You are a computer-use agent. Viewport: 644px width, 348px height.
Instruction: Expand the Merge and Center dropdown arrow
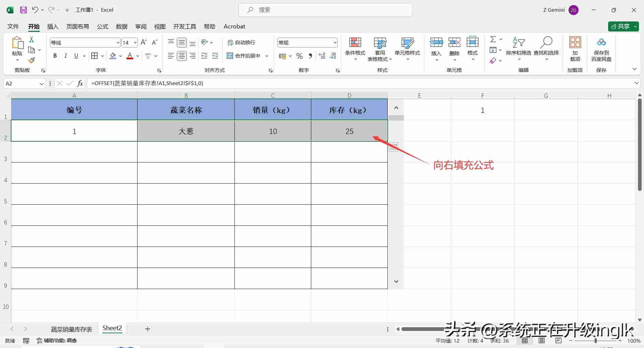tap(267, 56)
